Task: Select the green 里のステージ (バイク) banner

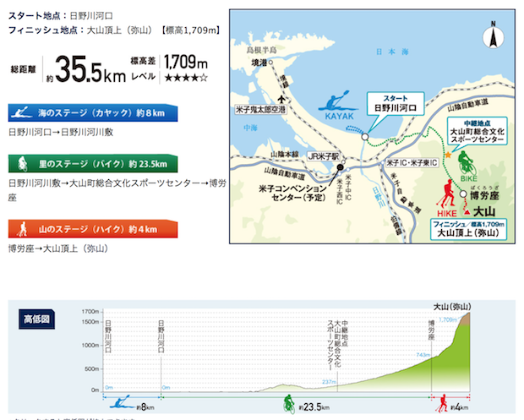Action: pos(91,163)
